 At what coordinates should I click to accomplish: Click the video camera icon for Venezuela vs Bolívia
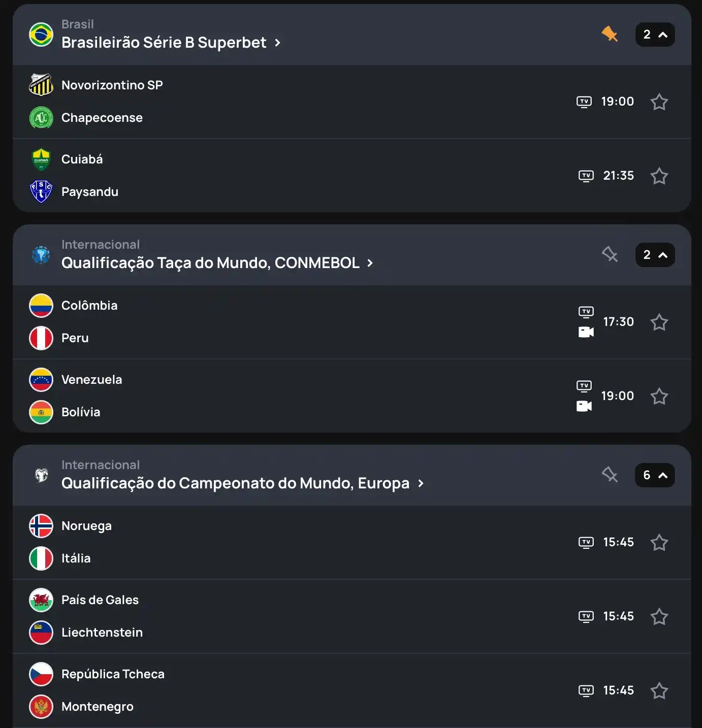[x=584, y=406]
